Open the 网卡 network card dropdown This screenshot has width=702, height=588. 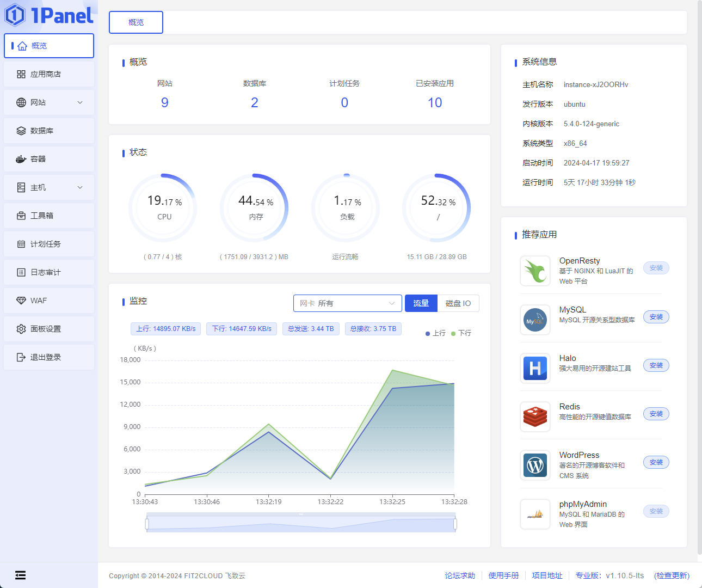coord(347,303)
